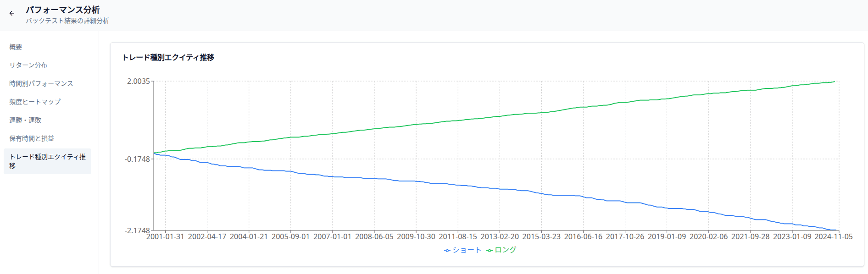Click the ロング legend marker icon

coord(489,251)
